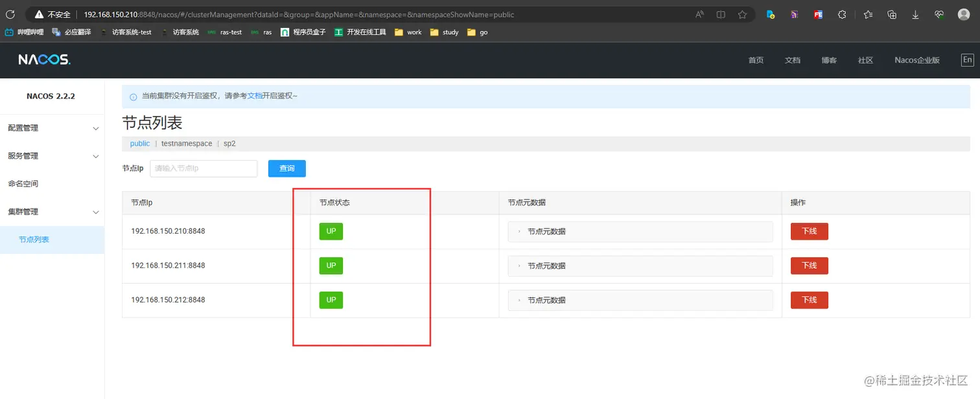Click the UP status for 192.168.150.212:8848
The width and height of the screenshot is (980, 399).
(331, 300)
